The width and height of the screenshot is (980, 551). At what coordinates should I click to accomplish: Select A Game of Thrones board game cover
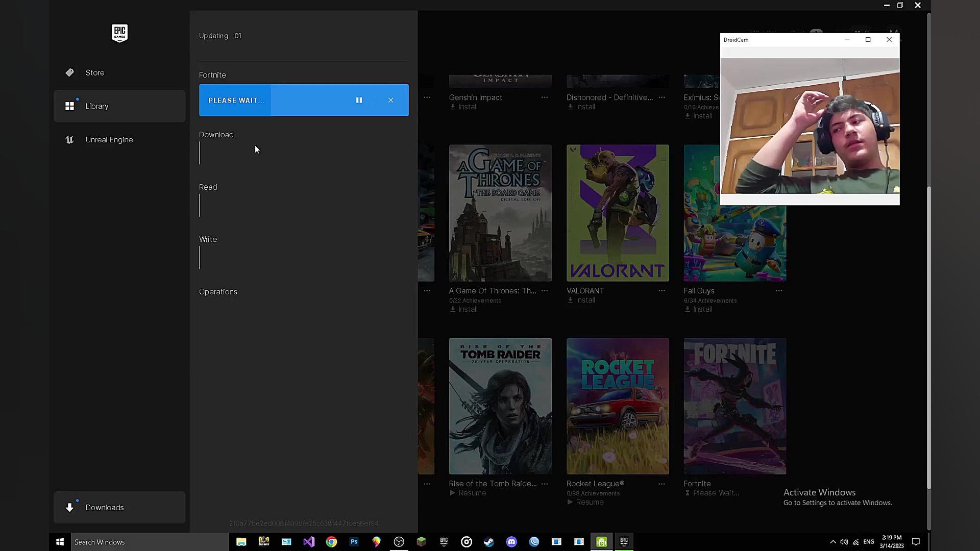point(500,213)
